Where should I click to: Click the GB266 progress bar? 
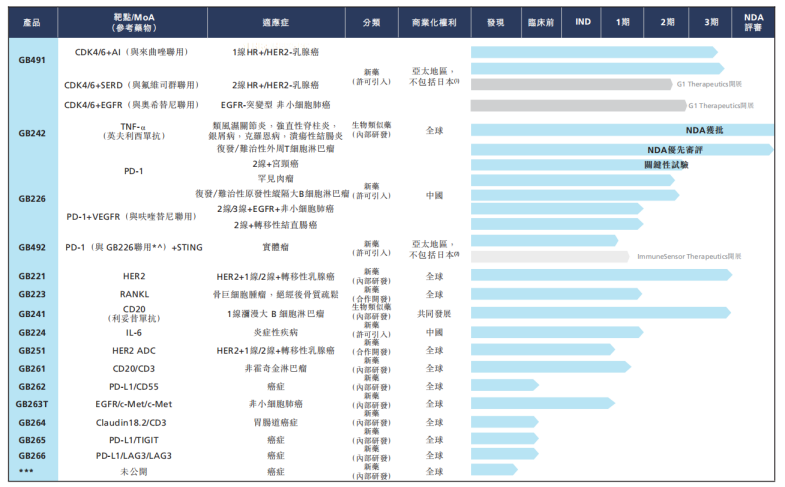(508, 454)
